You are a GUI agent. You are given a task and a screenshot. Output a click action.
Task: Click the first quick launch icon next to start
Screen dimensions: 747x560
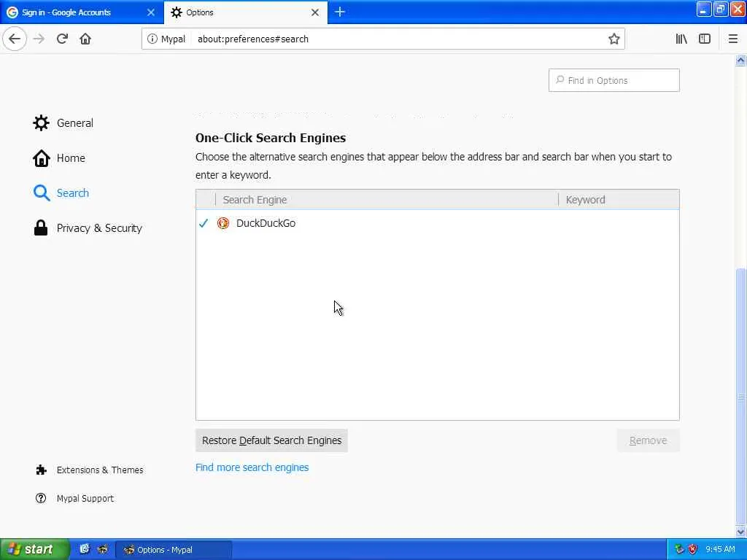click(85, 549)
